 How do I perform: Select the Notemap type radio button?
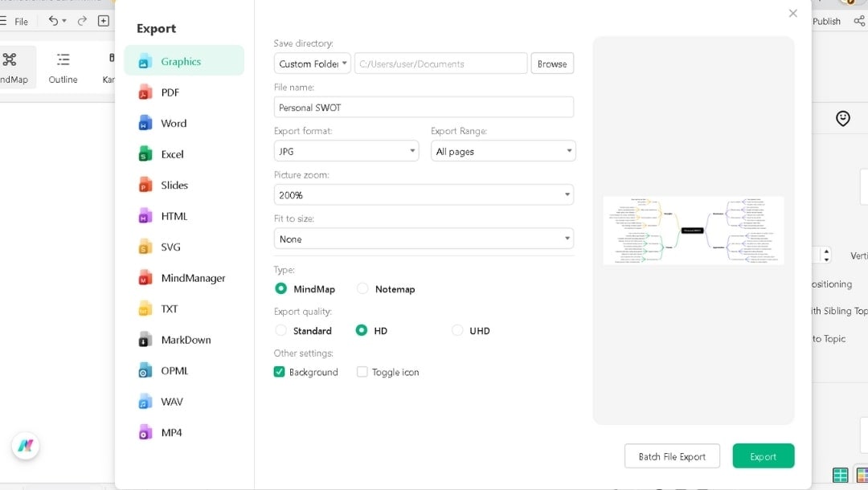(x=362, y=288)
